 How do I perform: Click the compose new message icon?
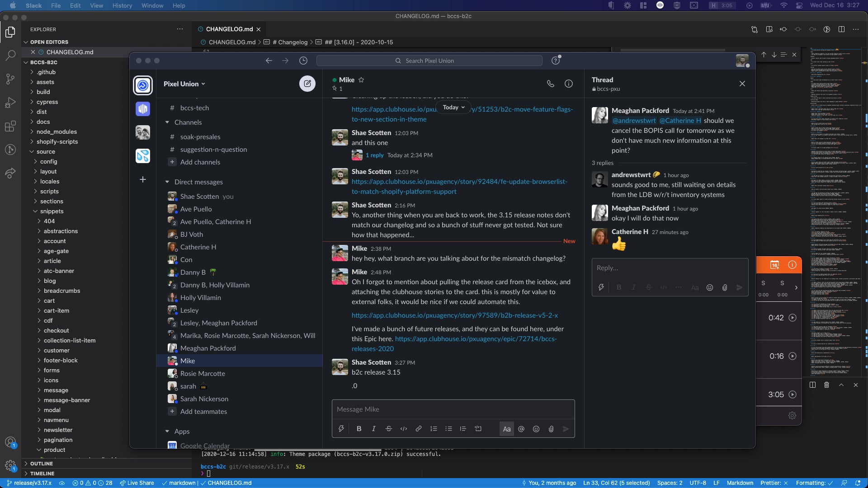click(x=307, y=84)
